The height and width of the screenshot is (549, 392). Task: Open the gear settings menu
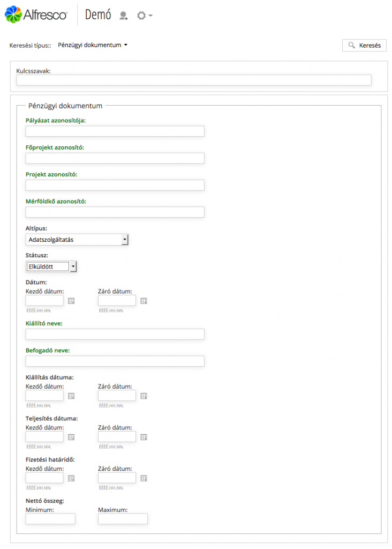(x=145, y=16)
